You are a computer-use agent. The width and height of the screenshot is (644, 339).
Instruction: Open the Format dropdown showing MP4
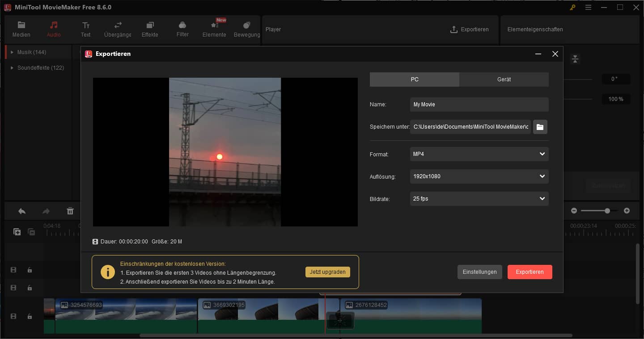(x=479, y=154)
